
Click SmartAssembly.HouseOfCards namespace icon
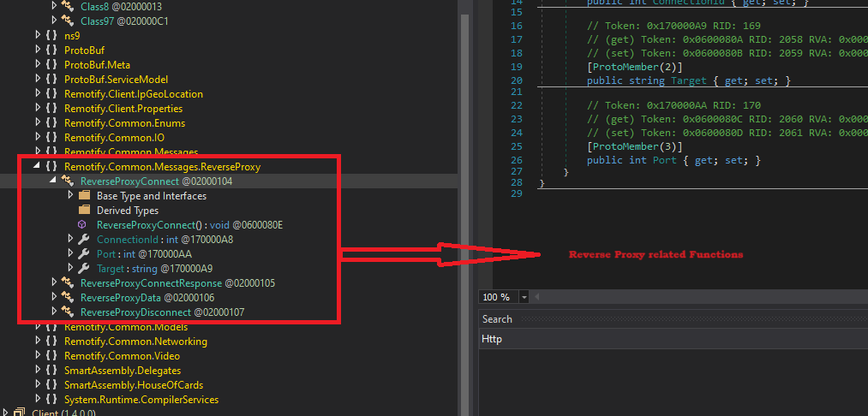click(x=51, y=384)
